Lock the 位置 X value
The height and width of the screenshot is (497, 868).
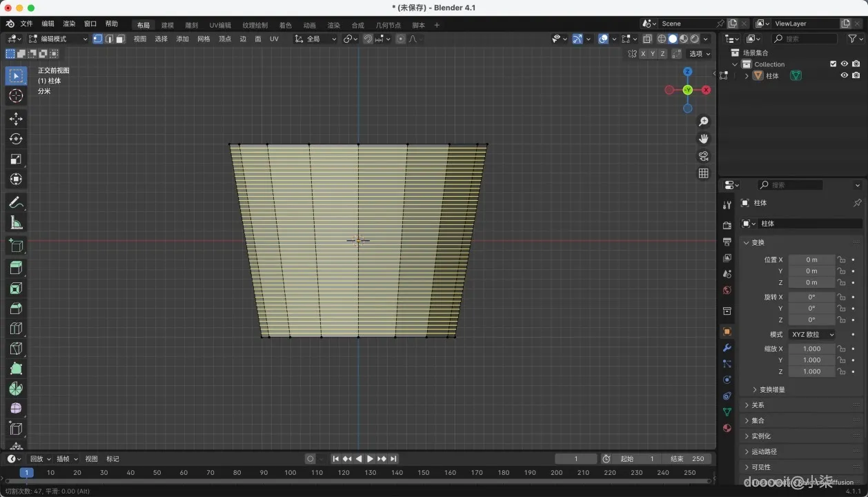coord(841,260)
